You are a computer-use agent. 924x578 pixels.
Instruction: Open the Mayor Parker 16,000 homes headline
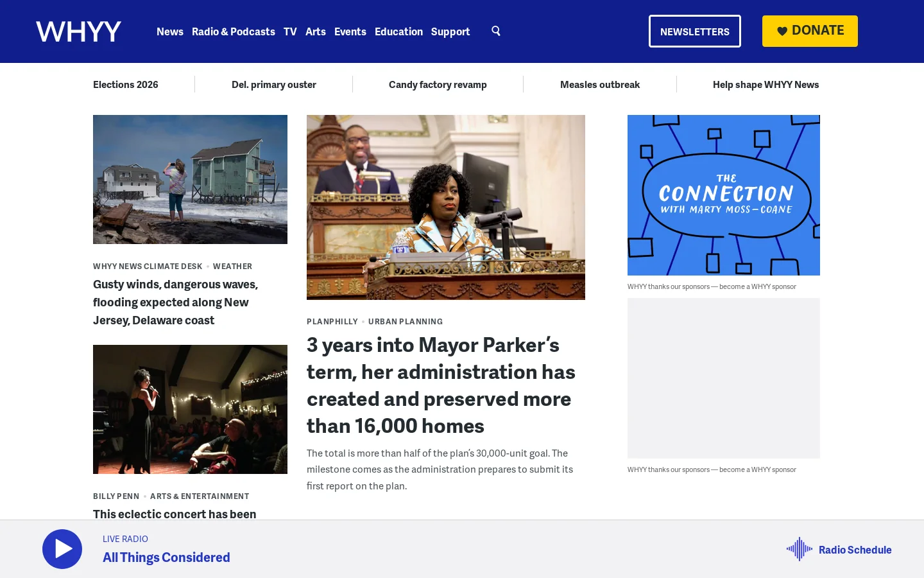[441, 385]
